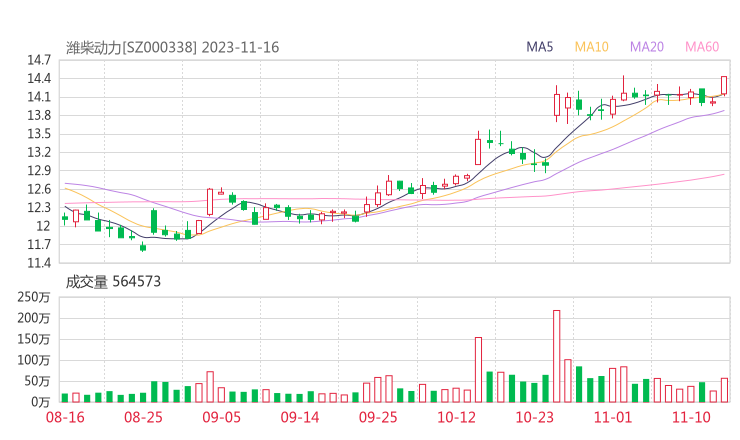Click the 13.2 price axis label
The height and width of the screenshot is (440, 740).
(x=39, y=152)
